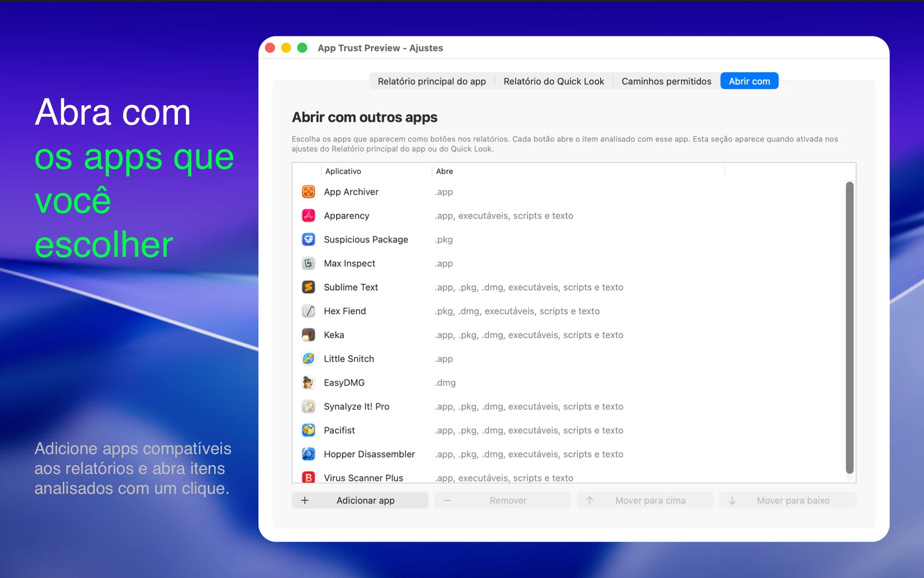Select the Abrir com tab
Image resolution: width=924 pixels, height=578 pixels.
pyautogui.click(x=749, y=81)
